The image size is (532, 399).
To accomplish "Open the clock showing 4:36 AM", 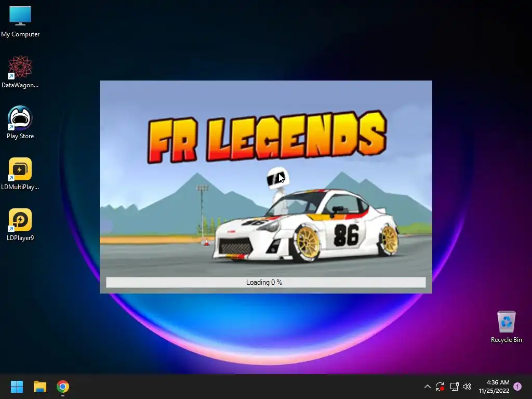I will (494, 387).
